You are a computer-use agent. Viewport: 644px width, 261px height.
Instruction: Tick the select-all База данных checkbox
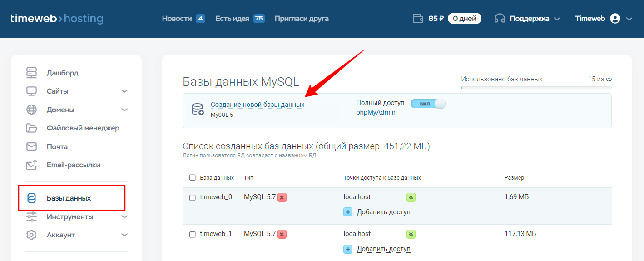(192, 178)
